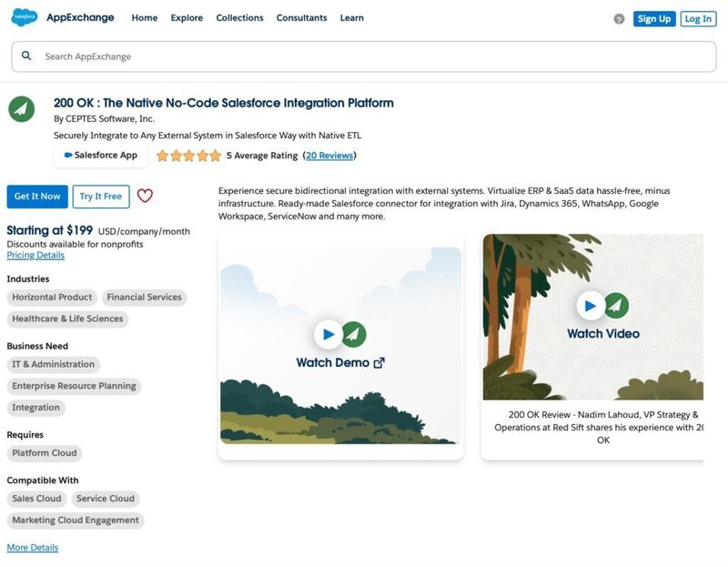Go to the Home menu
The image size is (728, 567).
pos(145,17)
